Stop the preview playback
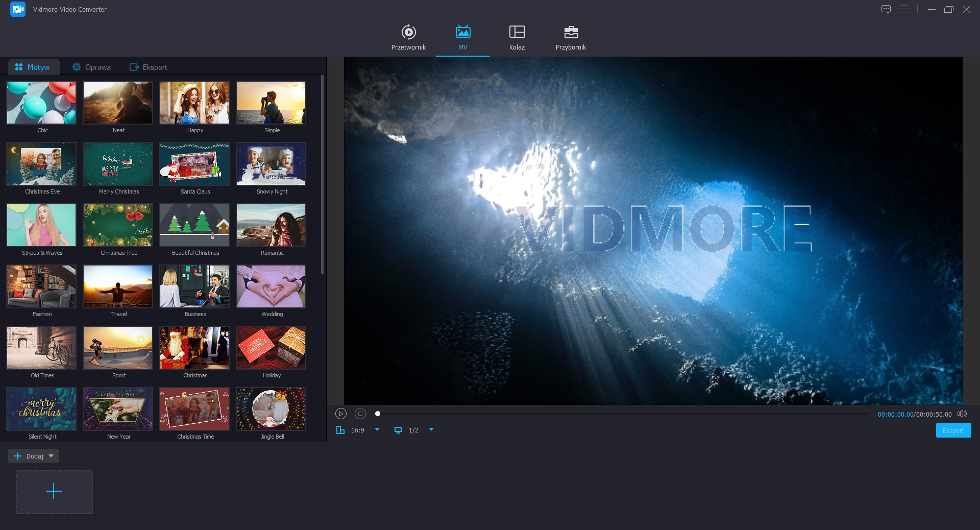The height and width of the screenshot is (530, 980). click(x=360, y=414)
